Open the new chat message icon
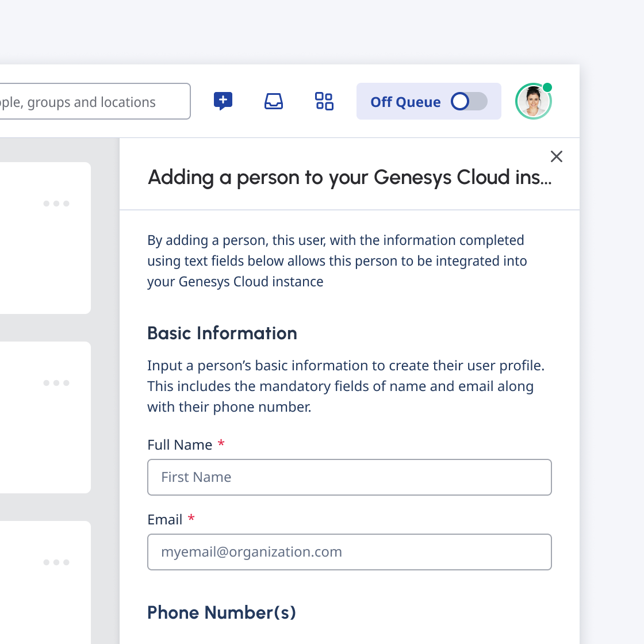 pos(223,101)
